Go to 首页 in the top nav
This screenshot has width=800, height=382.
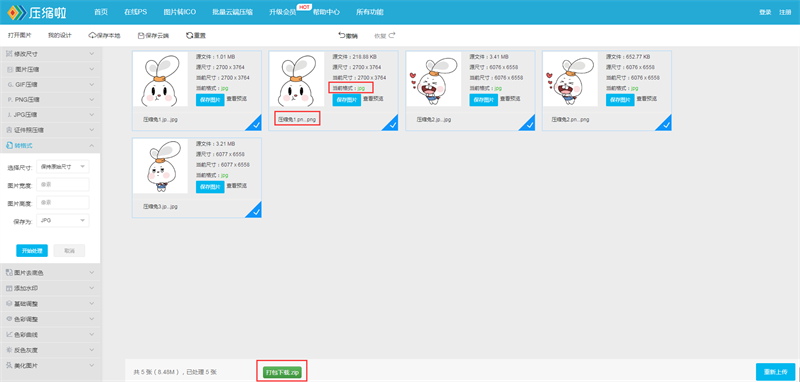point(101,12)
